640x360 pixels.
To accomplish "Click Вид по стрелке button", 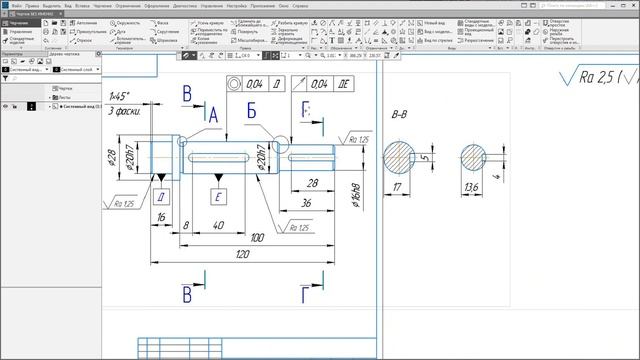I will tap(435, 40).
